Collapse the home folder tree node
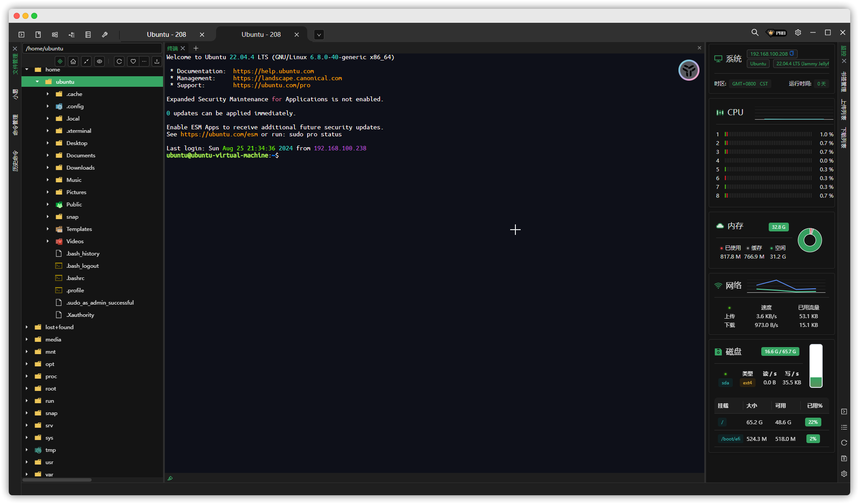The image size is (859, 504). (x=27, y=69)
